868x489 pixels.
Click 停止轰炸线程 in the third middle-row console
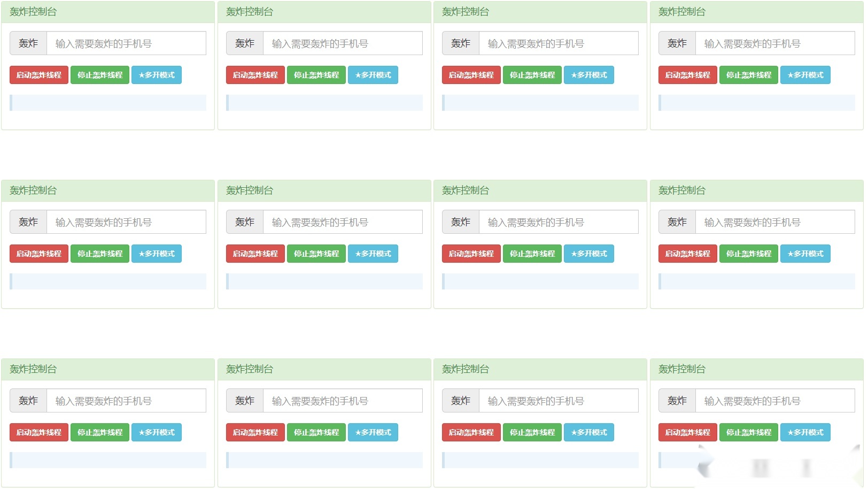coord(532,254)
